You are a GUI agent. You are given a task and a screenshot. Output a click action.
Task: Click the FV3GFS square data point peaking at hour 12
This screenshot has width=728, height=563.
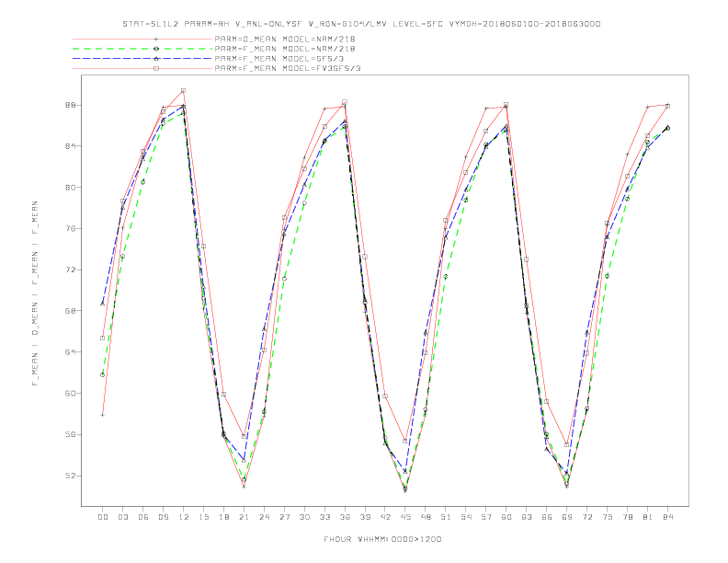184,90
